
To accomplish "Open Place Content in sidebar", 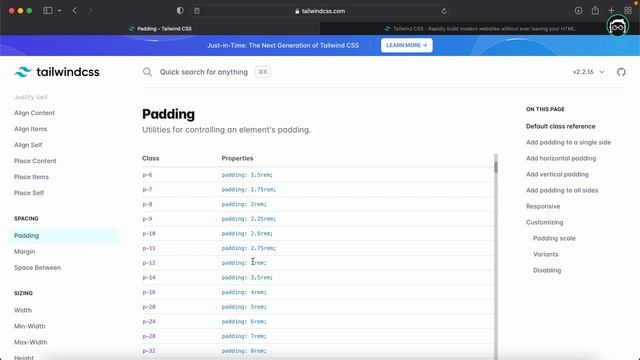I will (35, 161).
